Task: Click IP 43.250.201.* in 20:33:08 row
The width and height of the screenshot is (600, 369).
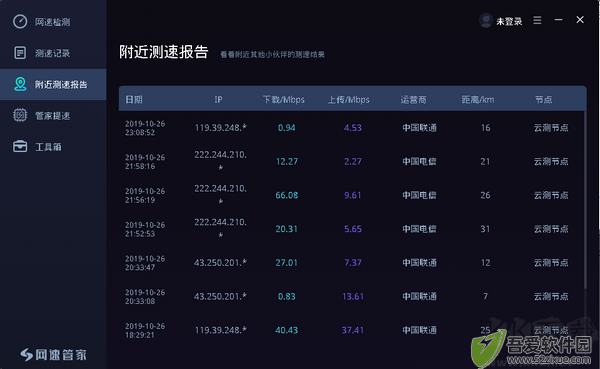Action: (x=220, y=296)
